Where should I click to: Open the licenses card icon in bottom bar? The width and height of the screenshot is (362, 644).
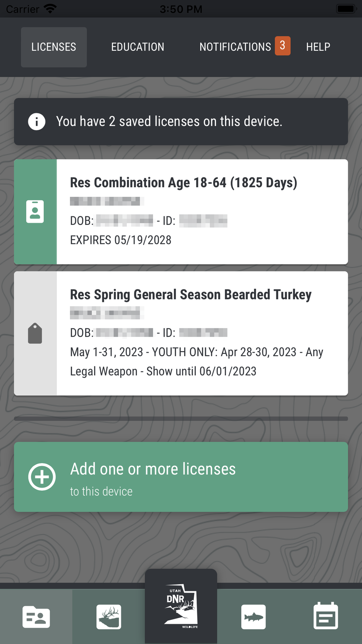pos(36,617)
